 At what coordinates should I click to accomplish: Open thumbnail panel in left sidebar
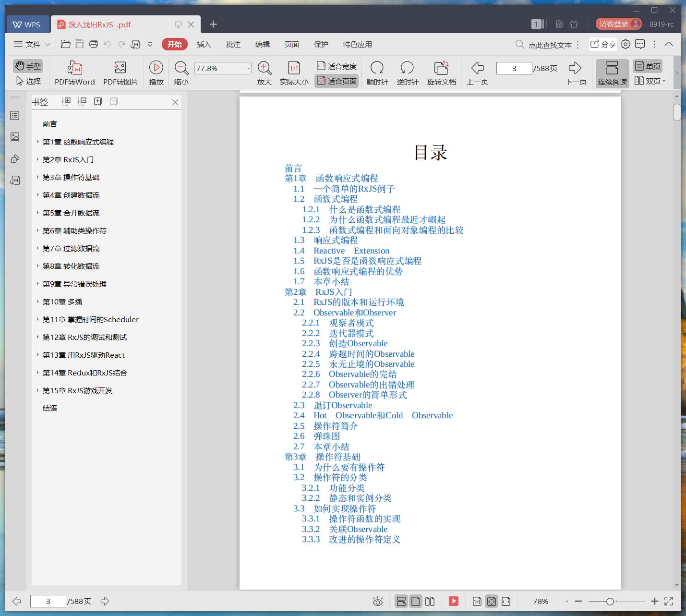(15, 137)
